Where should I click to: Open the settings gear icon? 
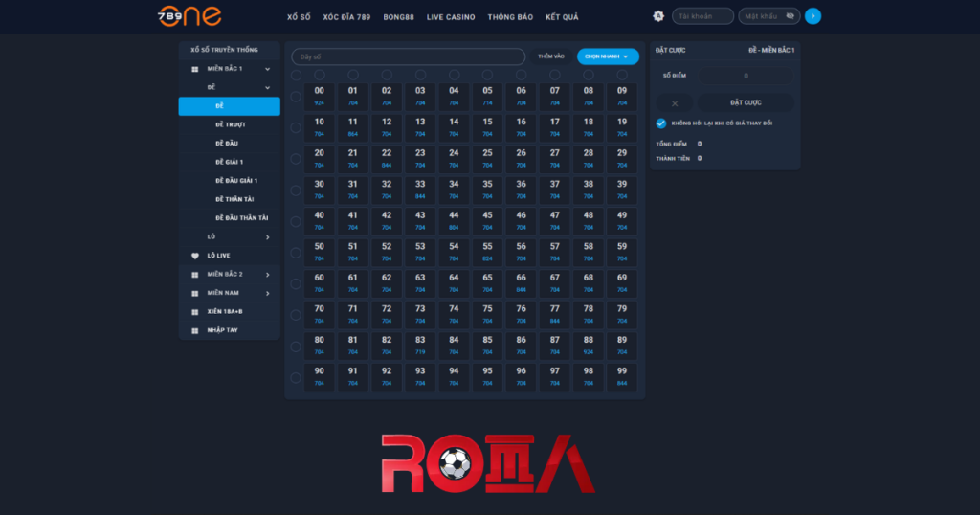point(658,16)
